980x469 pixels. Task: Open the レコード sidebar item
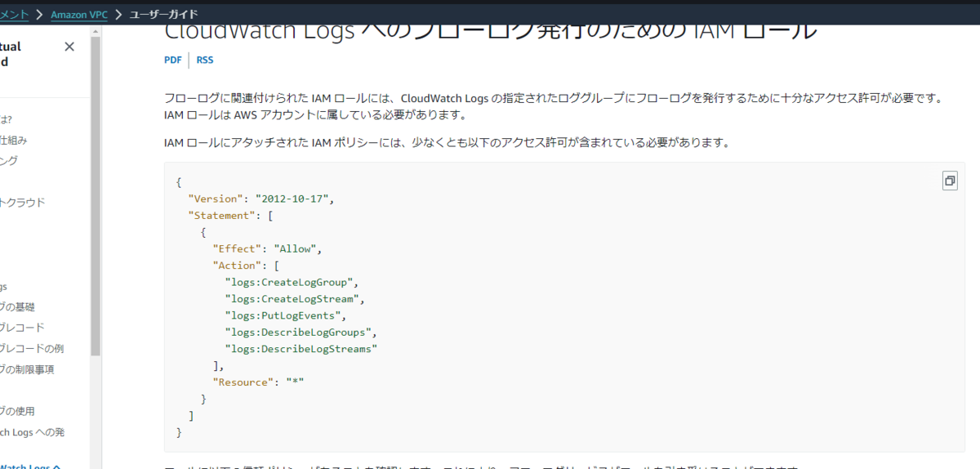tap(23, 328)
